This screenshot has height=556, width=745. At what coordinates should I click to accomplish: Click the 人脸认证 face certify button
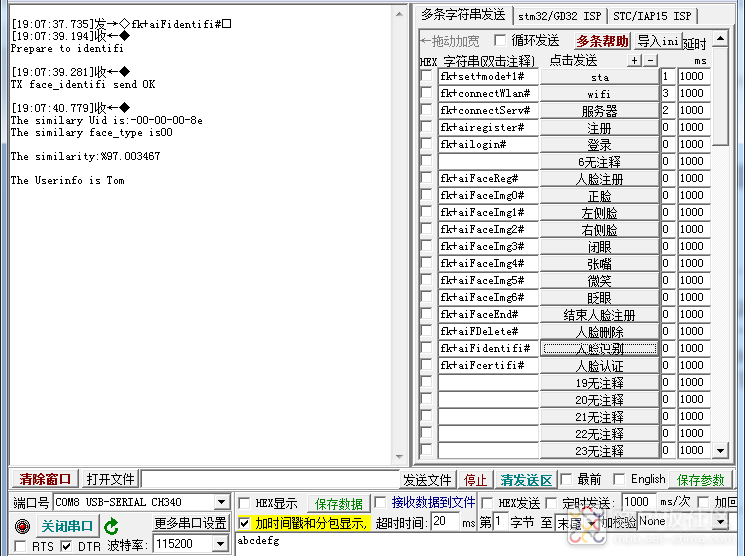click(599, 366)
